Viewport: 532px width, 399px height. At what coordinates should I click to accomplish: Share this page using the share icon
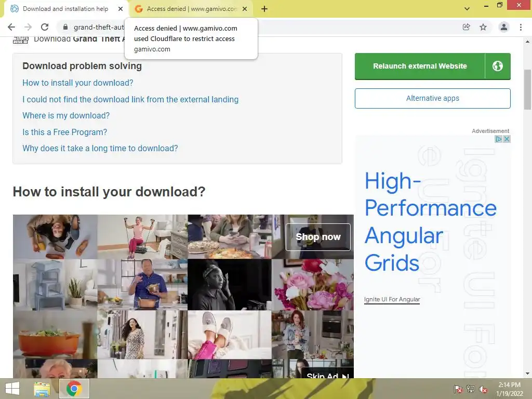[x=467, y=27]
